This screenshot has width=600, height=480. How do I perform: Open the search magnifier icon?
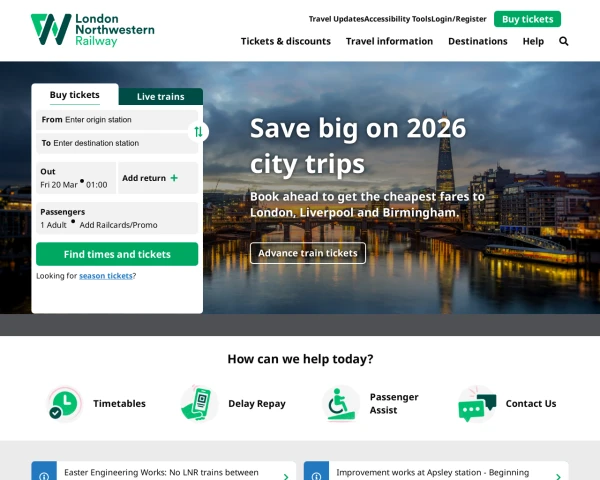tap(563, 41)
